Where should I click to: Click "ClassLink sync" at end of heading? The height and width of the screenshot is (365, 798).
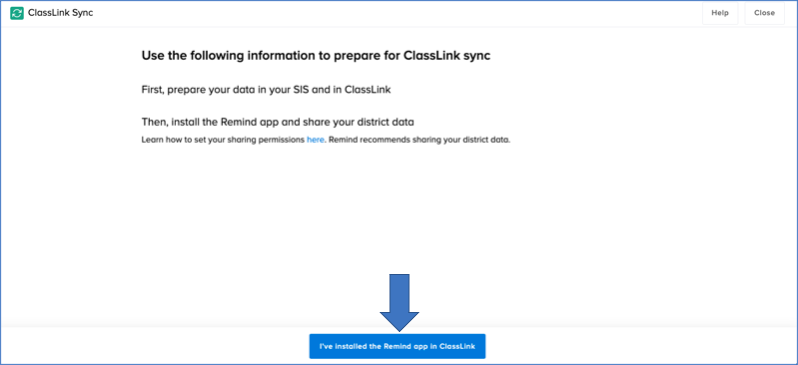click(x=447, y=56)
